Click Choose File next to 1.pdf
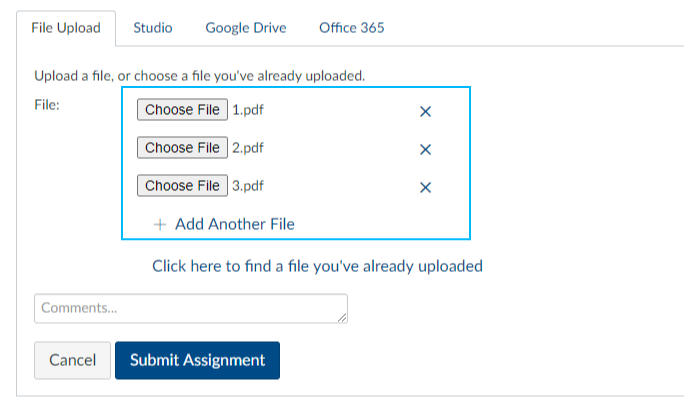 (x=182, y=109)
